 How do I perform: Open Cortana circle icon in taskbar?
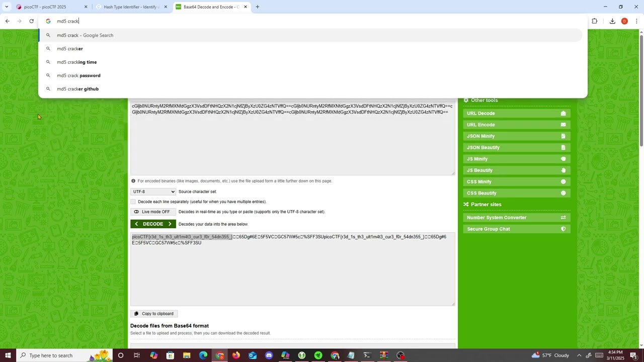tap(121, 355)
